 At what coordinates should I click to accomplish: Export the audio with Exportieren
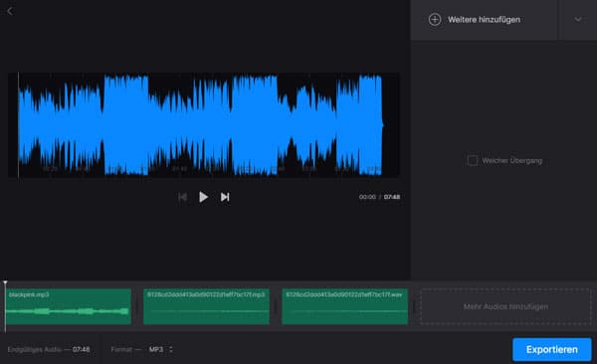(x=551, y=349)
